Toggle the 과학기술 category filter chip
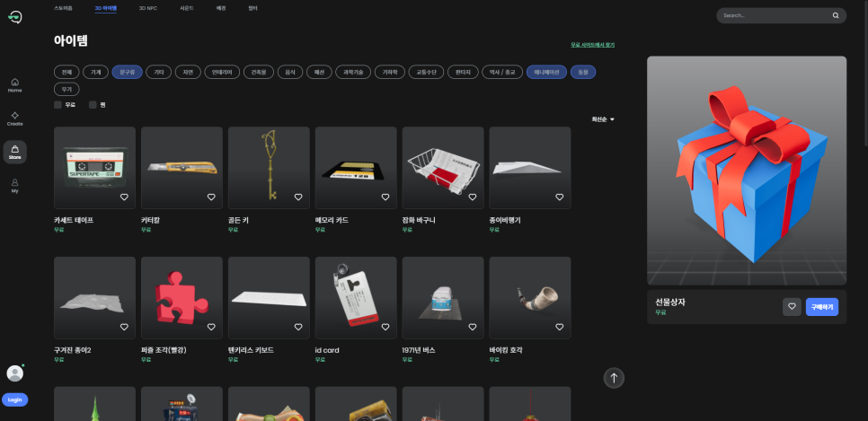This screenshot has width=868, height=421. (353, 72)
